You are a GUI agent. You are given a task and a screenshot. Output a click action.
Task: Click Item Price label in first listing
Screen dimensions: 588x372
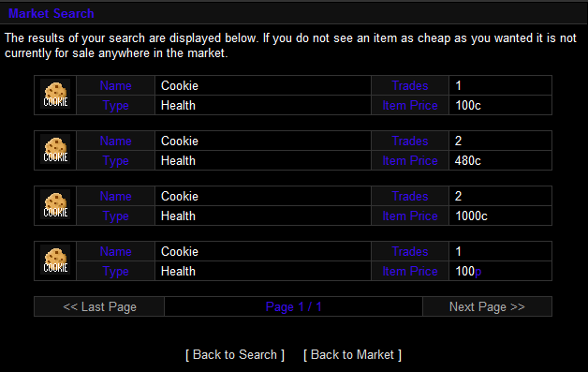(410, 106)
